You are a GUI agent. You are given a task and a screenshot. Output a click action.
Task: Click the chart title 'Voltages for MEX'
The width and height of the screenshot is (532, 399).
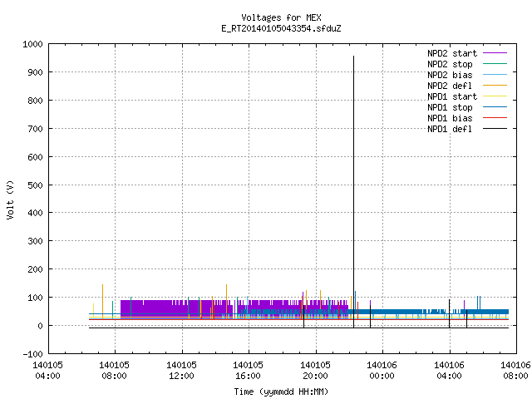click(x=281, y=17)
